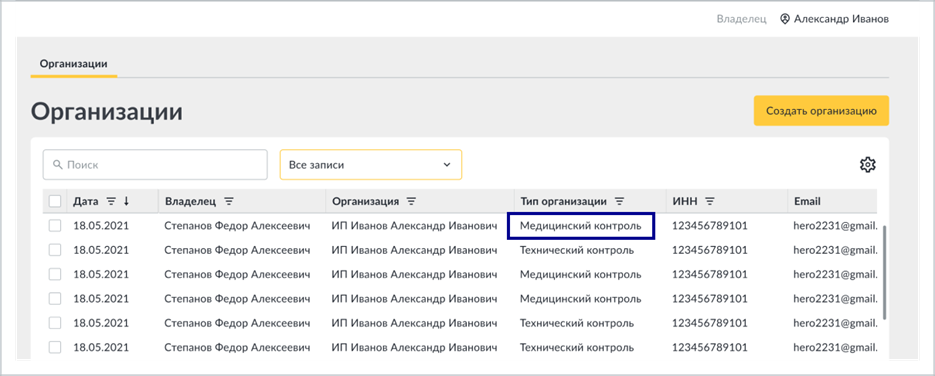Click the Email column header

[x=807, y=201]
